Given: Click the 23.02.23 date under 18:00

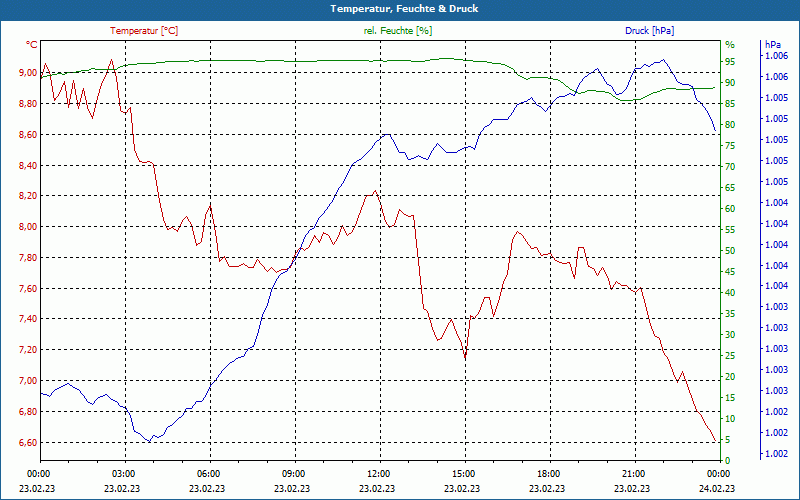Looking at the screenshot, I should [547, 488].
